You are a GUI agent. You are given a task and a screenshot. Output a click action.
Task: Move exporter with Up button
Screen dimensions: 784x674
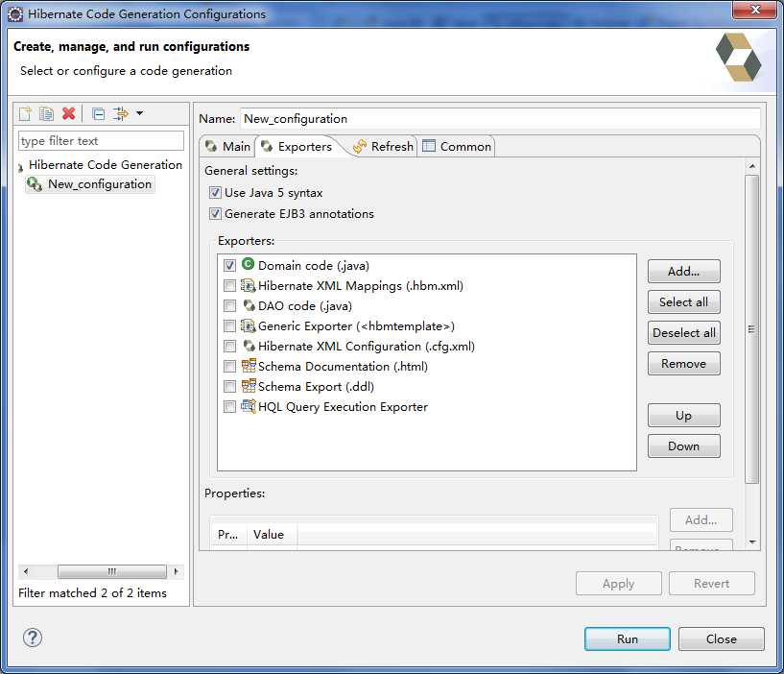[x=683, y=416]
